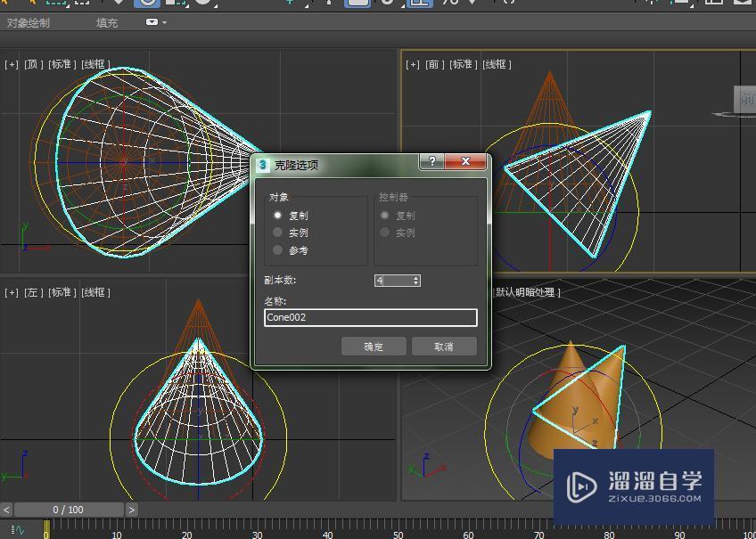Click the 取消 button to cancel cloning
This screenshot has width=756, height=539.
pyautogui.click(x=444, y=346)
